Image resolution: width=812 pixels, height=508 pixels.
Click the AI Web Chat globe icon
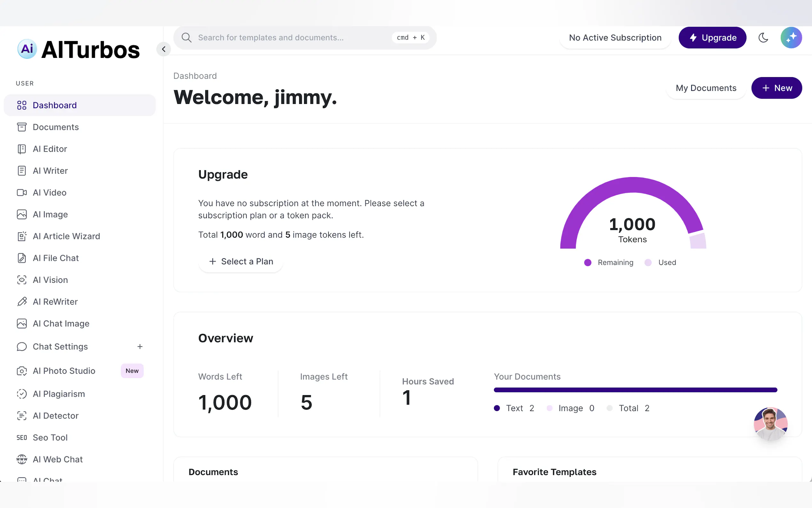click(x=22, y=459)
